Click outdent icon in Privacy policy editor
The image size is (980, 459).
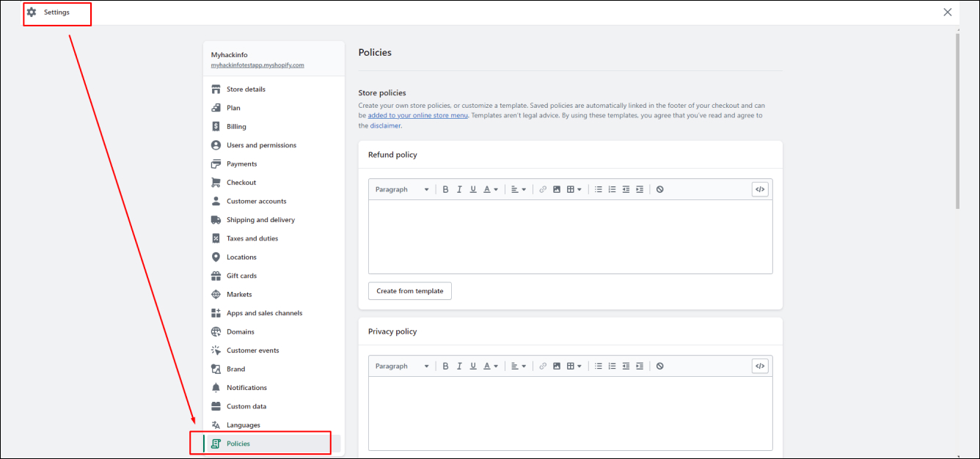click(x=626, y=366)
